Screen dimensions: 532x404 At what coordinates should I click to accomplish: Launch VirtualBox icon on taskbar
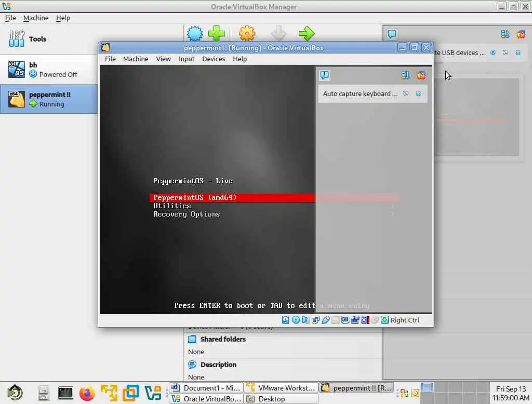pos(153,393)
